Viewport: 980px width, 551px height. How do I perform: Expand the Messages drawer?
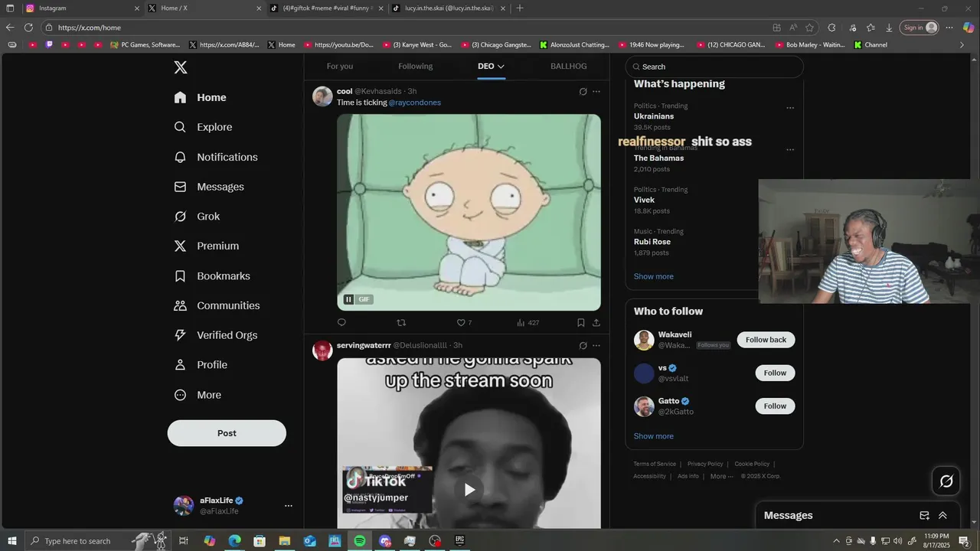942,516
